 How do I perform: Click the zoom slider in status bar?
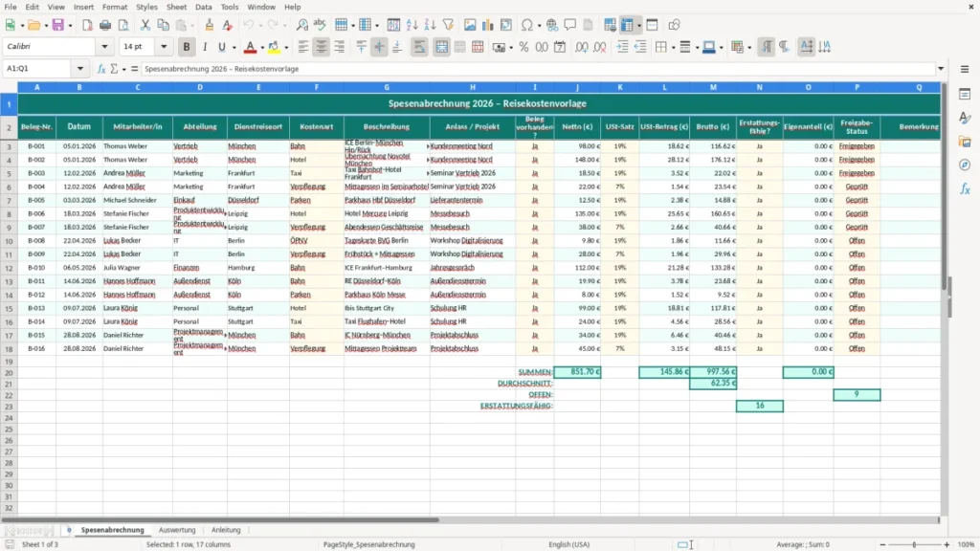coord(914,544)
